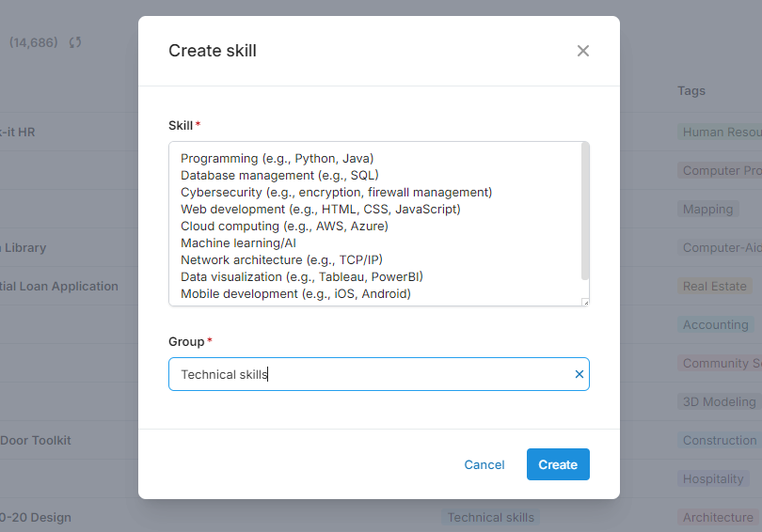The height and width of the screenshot is (532, 762).
Task: Click the Skill text area resize handle
Action: [x=584, y=301]
